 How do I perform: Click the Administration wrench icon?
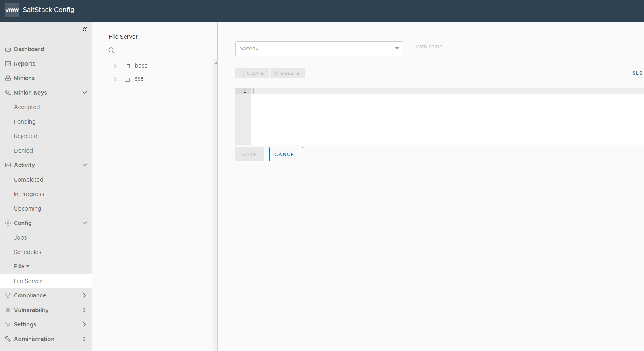pos(8,339)
